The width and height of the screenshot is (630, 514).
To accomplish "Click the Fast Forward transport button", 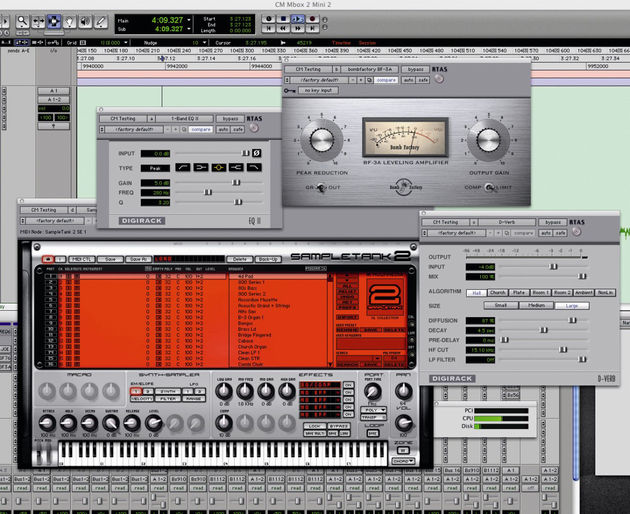I will pyautogui.click(x=297, y=29).
